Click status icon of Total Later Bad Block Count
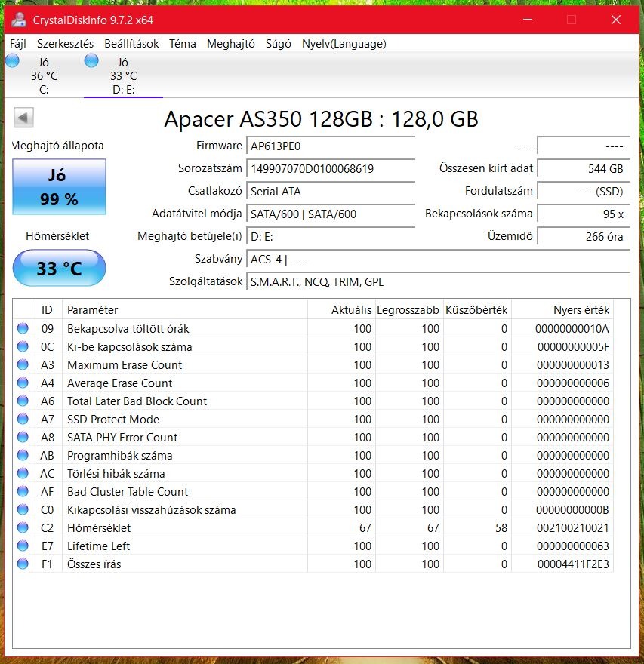Image resolution: width=644 pixels, height=664 pixels. [x=23, y=401]
